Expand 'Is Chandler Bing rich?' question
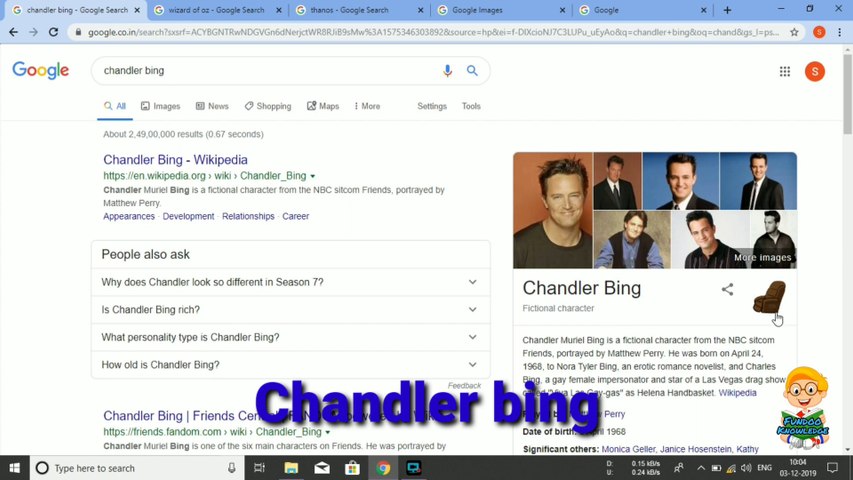The image size is (853, 480). coord(291,310)
